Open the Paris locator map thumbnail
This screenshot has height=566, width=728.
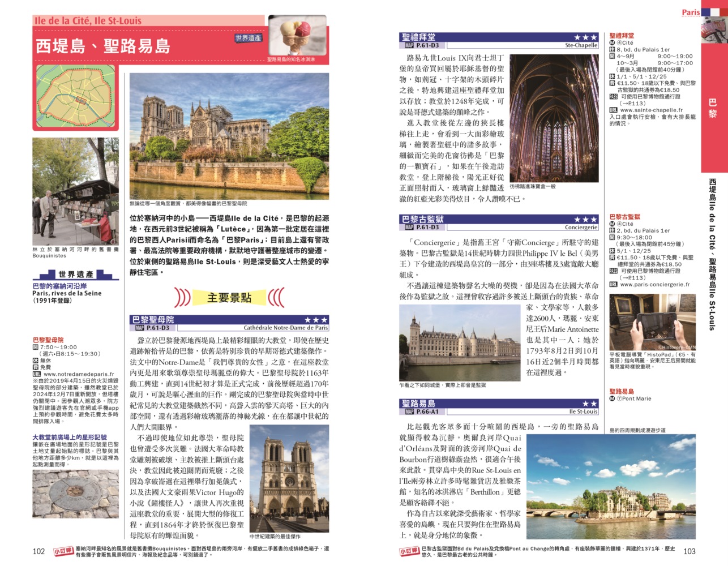76,97
